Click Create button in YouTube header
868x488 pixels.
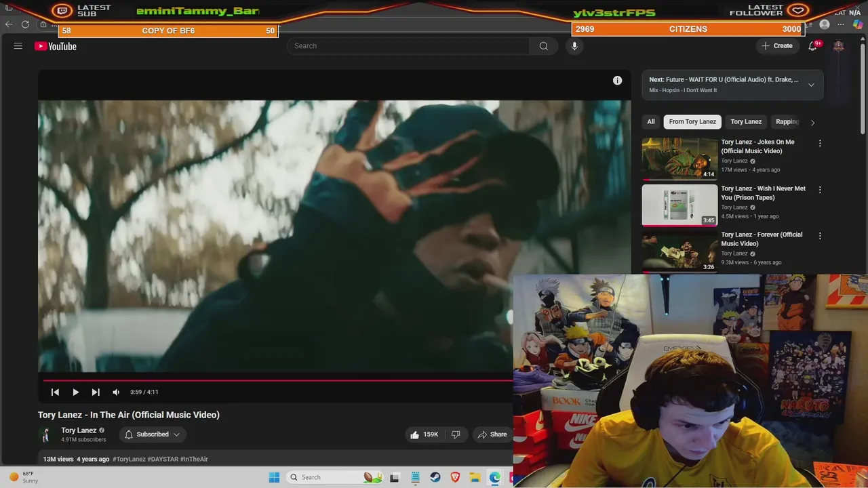[x=777, y=46]
